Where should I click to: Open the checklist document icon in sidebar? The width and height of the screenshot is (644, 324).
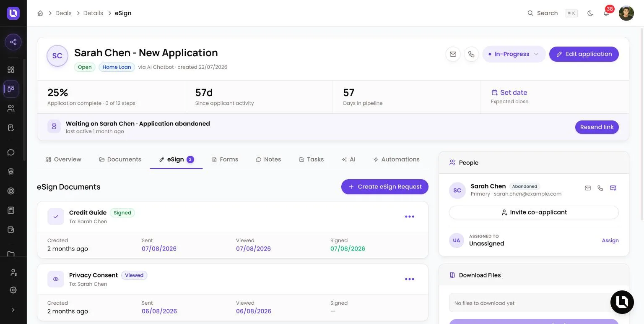tap(11, 128)
